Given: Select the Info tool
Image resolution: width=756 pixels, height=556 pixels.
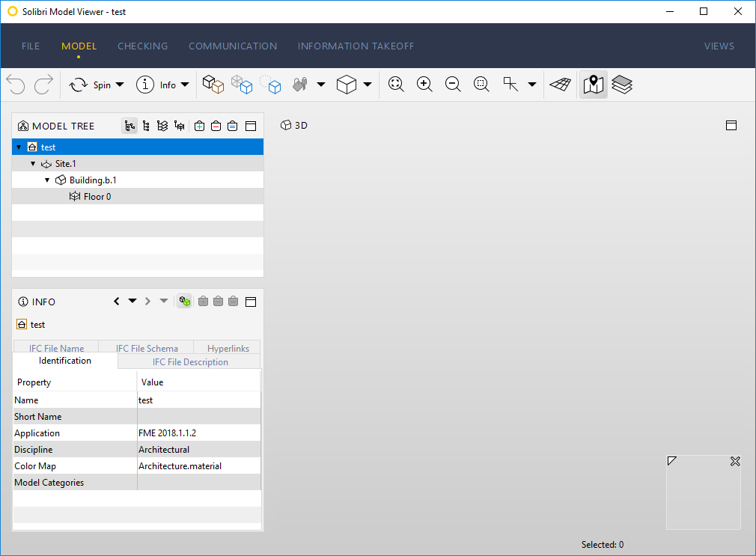Looking at the screenshot, I should tap(156, 85).
